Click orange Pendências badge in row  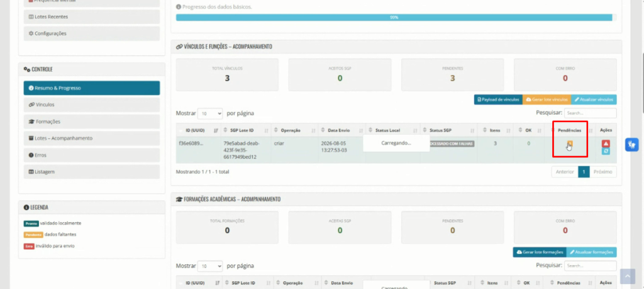(570, 143)
